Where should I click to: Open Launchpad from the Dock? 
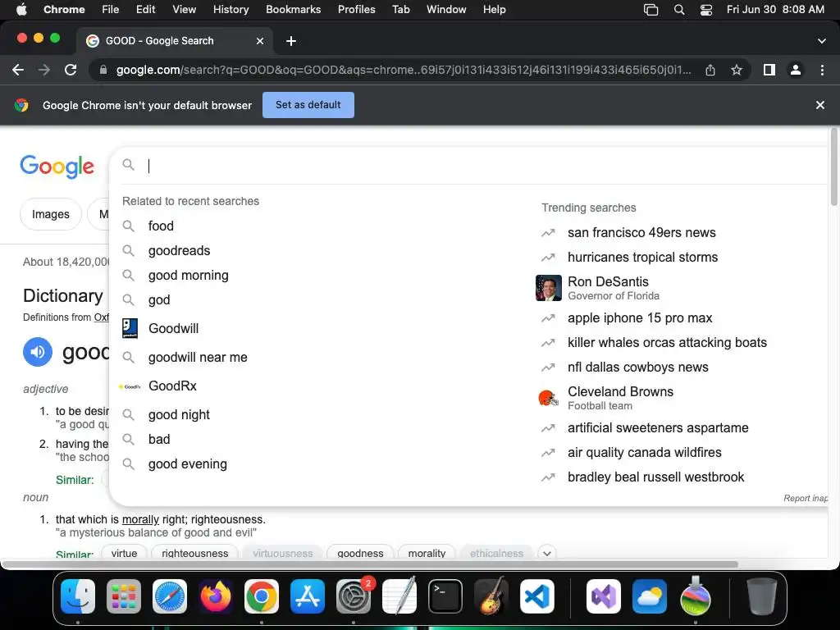124,596
